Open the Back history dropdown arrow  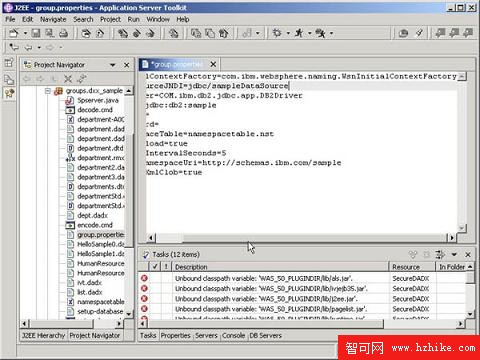coord(39,48)
